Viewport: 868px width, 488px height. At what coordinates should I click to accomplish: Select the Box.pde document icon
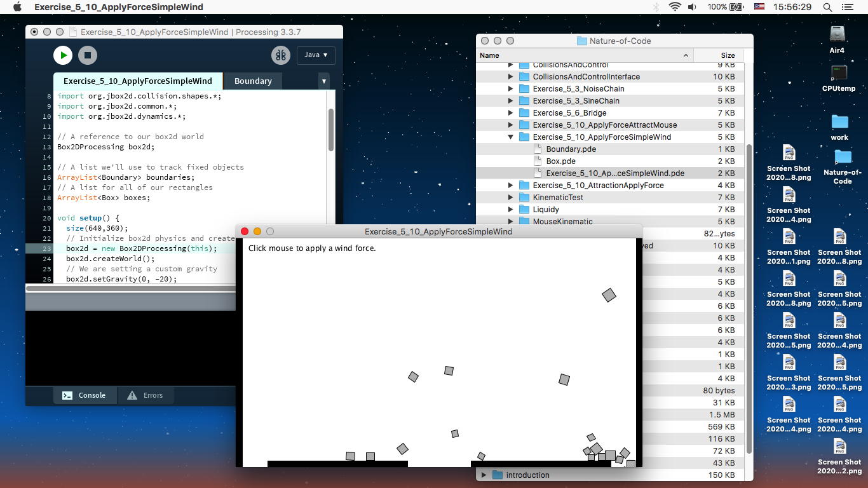[538, 161]
